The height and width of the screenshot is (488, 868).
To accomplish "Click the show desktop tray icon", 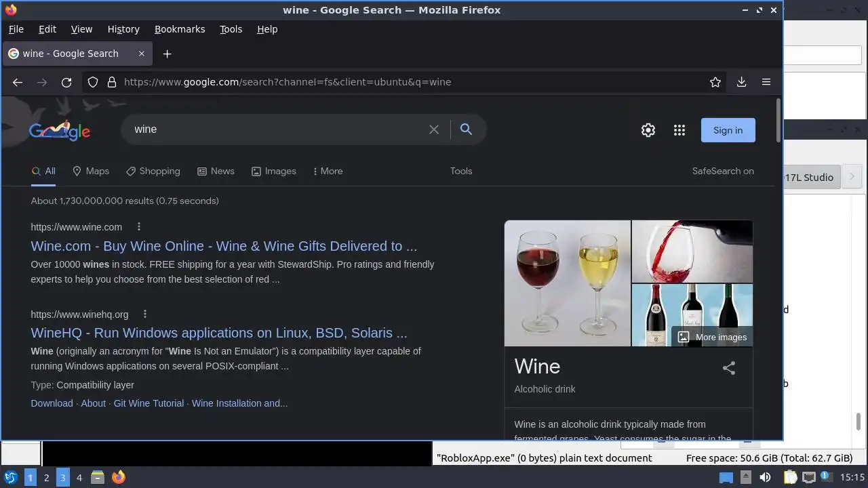I will pos(726,477).
